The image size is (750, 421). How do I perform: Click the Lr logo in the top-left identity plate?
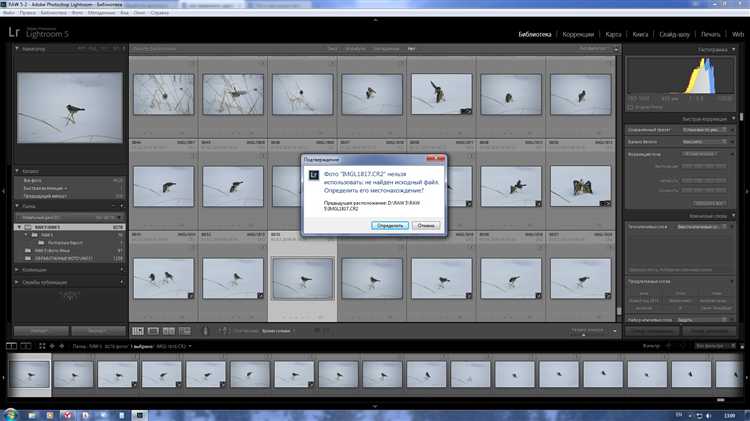pyautogui.click(x=14, y=33)
